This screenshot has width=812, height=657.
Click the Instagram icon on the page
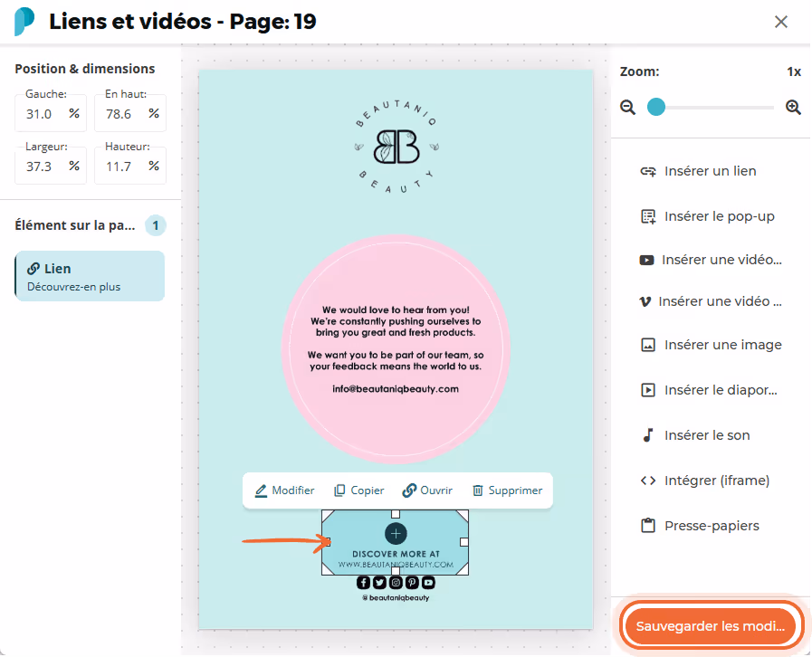pos(396,583)
